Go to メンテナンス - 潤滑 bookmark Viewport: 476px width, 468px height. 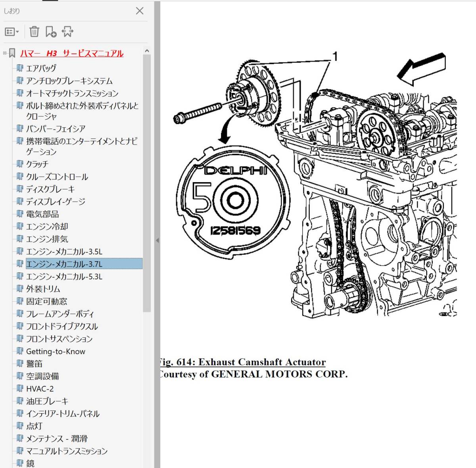57,439
